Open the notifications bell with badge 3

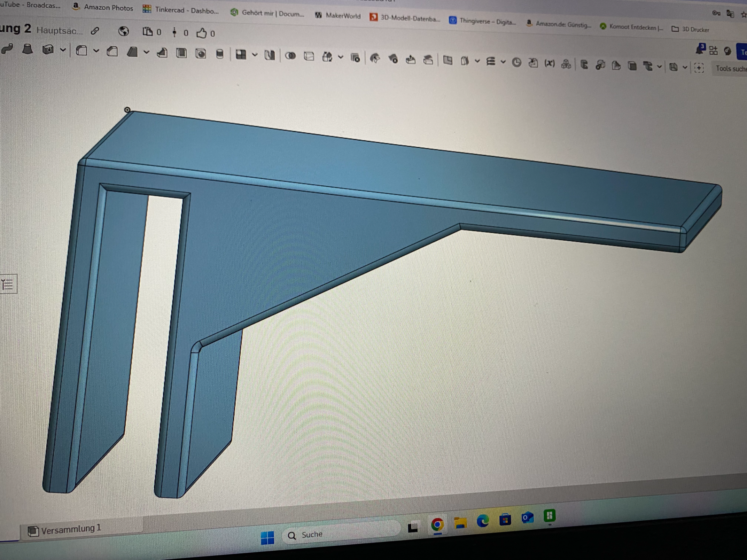(700, 49)
